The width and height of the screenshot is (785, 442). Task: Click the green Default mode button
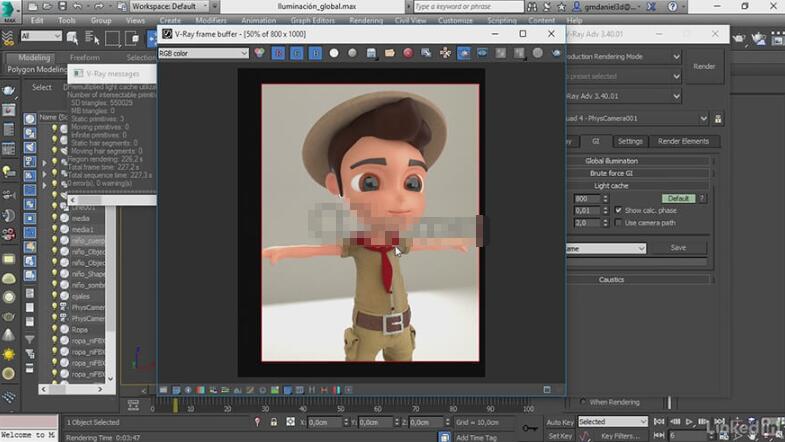[678, 198]
